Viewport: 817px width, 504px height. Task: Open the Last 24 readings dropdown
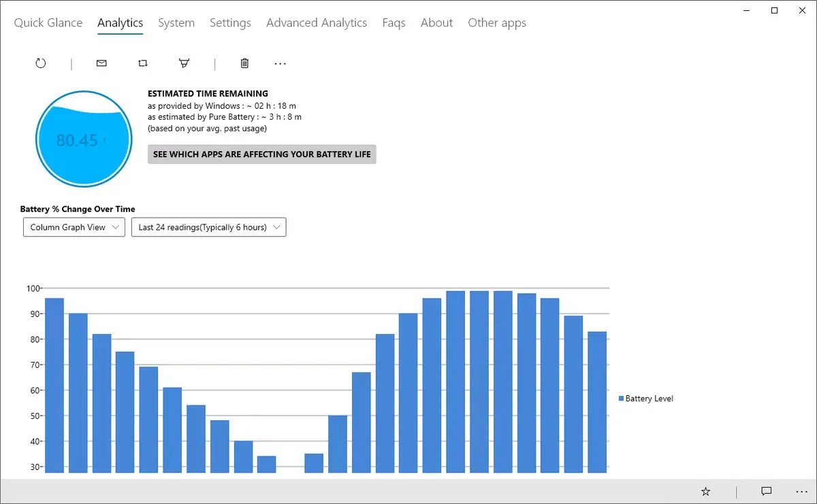click(208, 227)
